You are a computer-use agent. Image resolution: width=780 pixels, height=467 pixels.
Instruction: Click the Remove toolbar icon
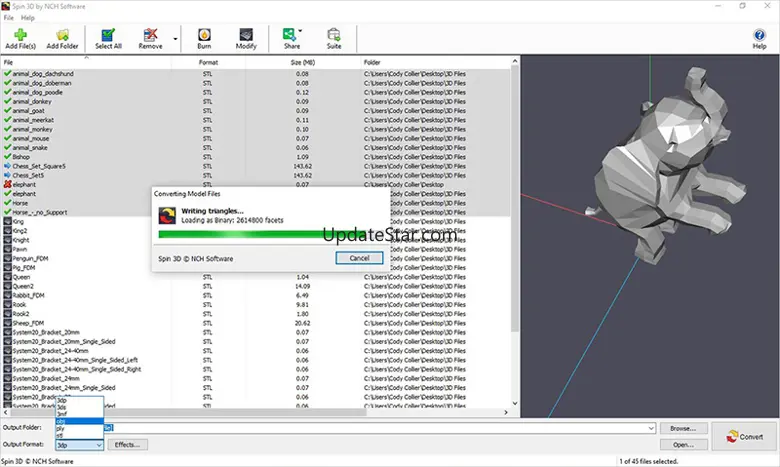pyautogui.click(x=150, y=38)
